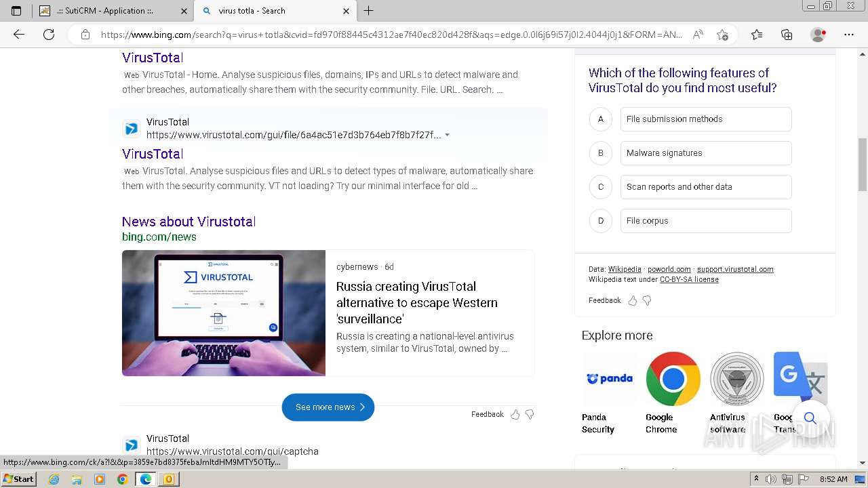The height and width of the screenshot is (488, 868).
Task: Click the site lock info icon
Action: pyautogui.click(x=85, y=35)
